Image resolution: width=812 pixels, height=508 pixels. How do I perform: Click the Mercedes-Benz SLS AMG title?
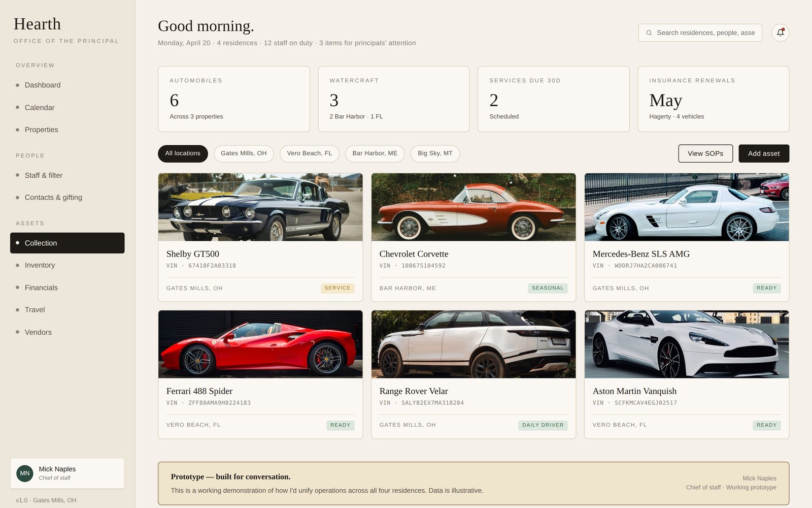click(x=641, y=254)
